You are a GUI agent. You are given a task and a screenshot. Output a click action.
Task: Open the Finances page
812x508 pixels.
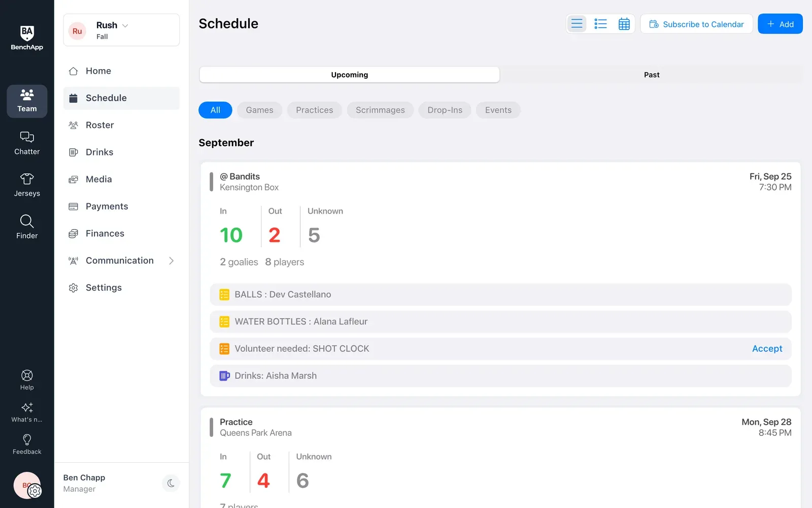[121, 233]
